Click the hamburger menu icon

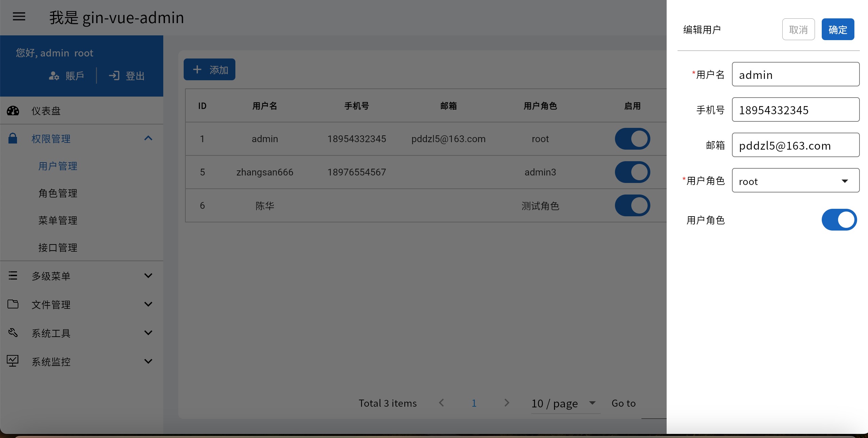[19, 16]
